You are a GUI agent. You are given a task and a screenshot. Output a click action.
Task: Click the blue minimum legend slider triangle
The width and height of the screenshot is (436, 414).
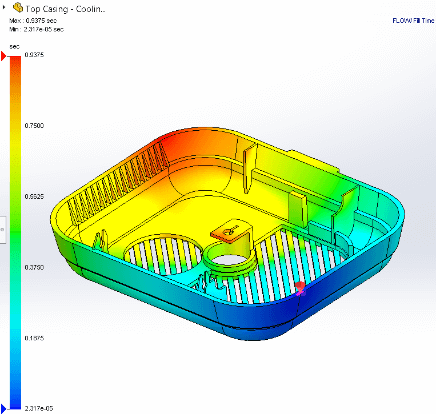(x=3, y=408)
